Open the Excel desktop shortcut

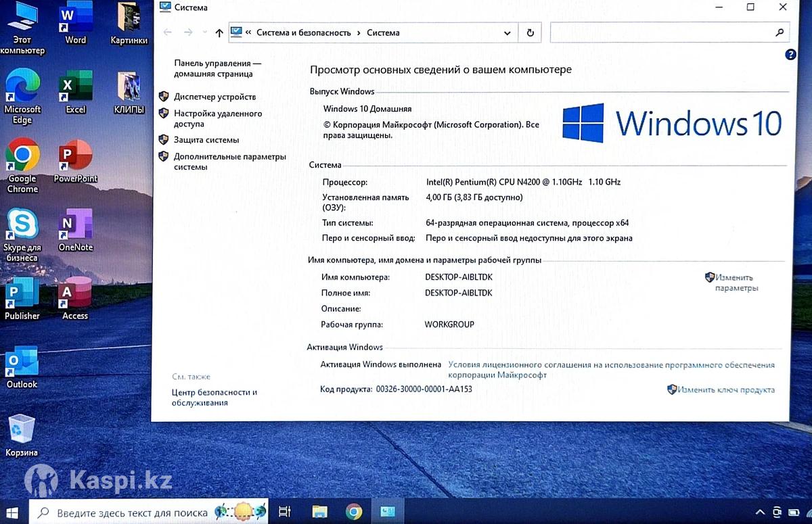76,93
